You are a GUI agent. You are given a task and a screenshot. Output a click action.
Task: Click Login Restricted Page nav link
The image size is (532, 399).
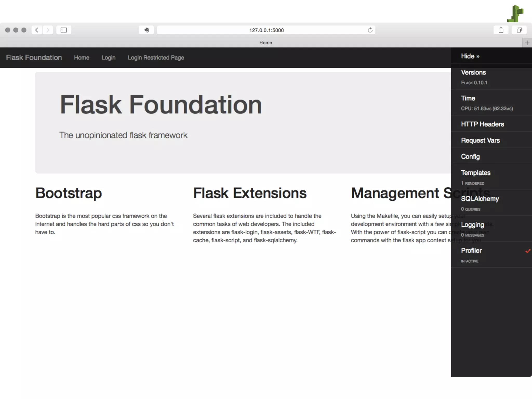pyautogui.click(x=156, y=58)
